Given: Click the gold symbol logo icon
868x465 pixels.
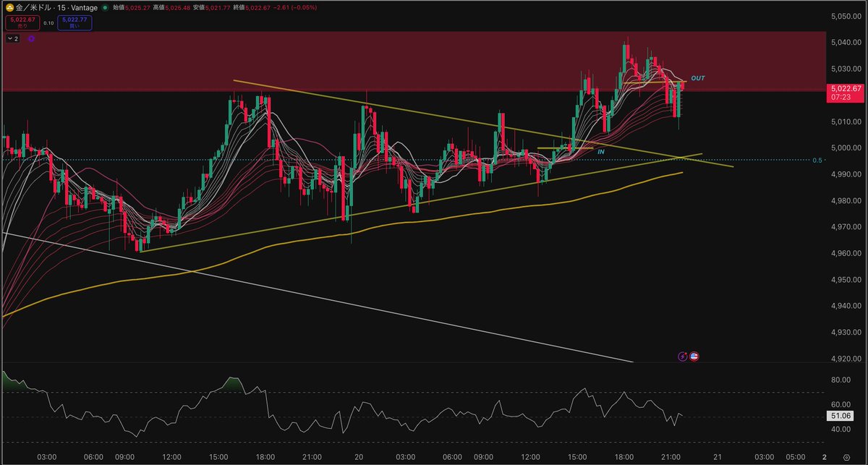Looking at the screenshot, I should (9, 7).
